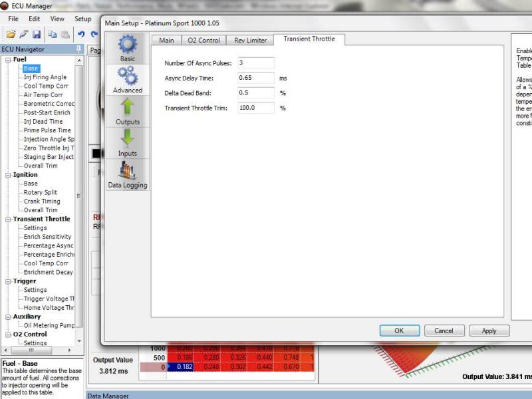Open the Outputs setup section
532x399 pixels.
(128, 111)
